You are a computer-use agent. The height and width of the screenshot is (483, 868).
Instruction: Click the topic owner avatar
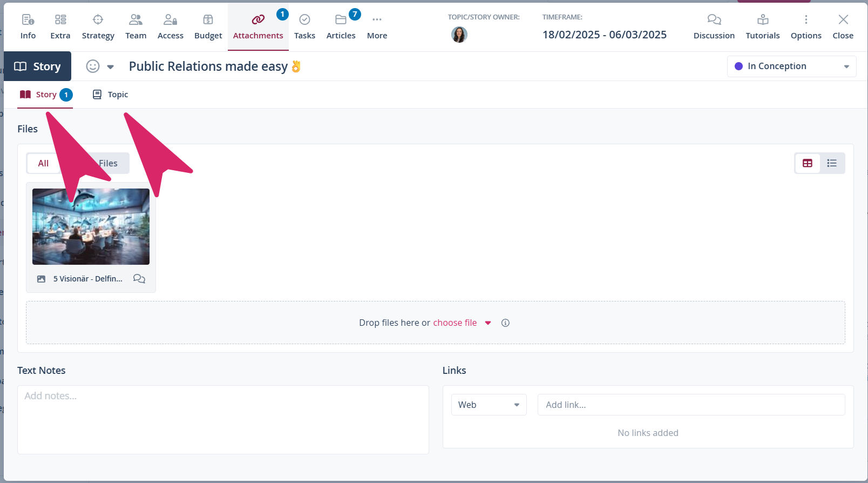click(459, 35)
